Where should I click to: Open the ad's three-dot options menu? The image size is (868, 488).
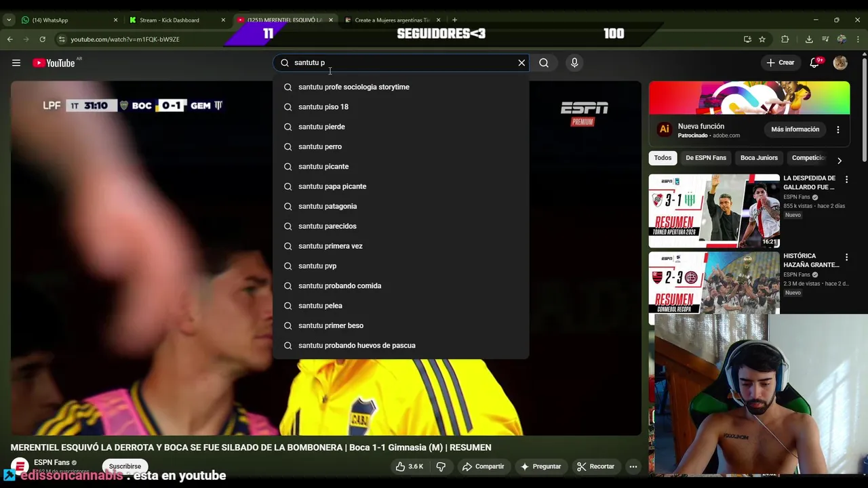[837, 129]
